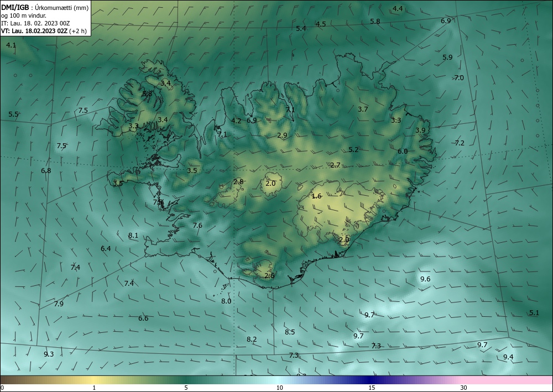
Task: Click the color scale tick label 5
Action: 186,388
